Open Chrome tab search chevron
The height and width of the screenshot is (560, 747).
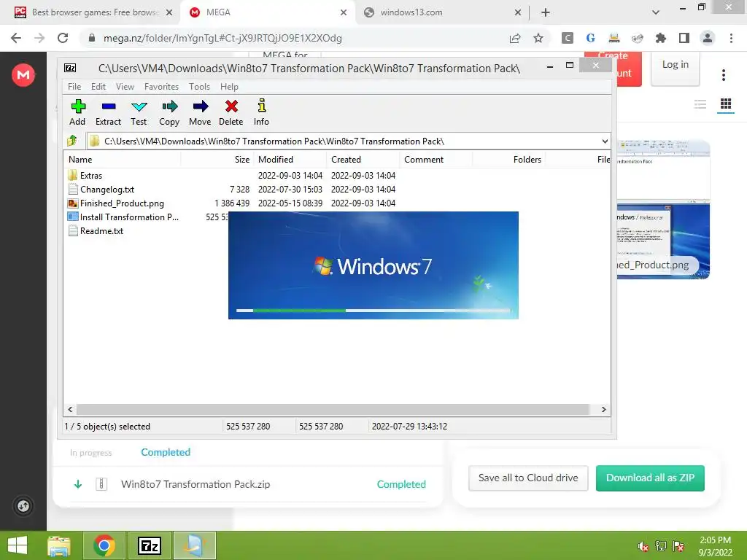[656, 12]
